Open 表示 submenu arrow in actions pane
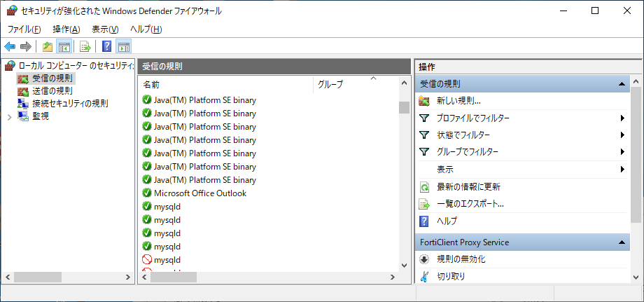Screen dimensions: 644x302 click(622, 169)
